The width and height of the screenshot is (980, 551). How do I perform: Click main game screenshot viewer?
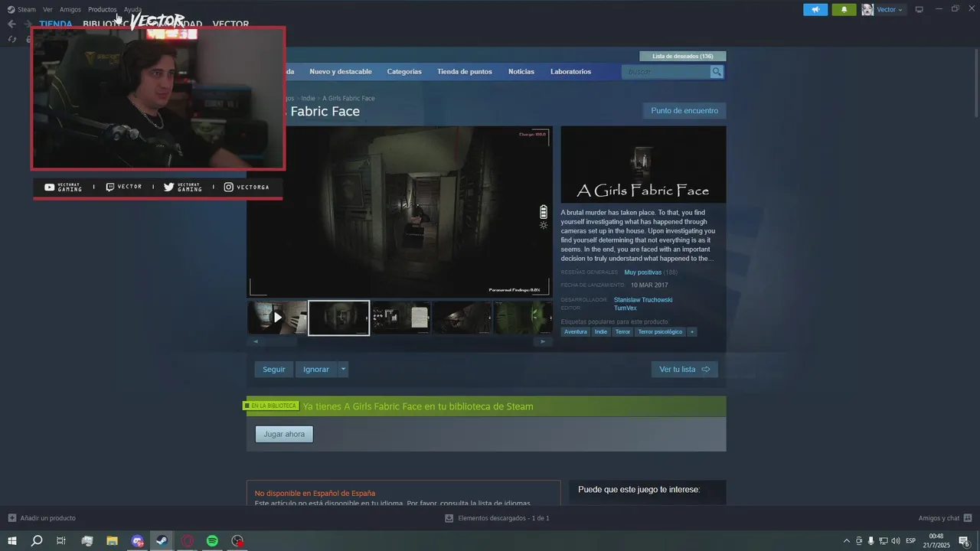pos(400,211)
